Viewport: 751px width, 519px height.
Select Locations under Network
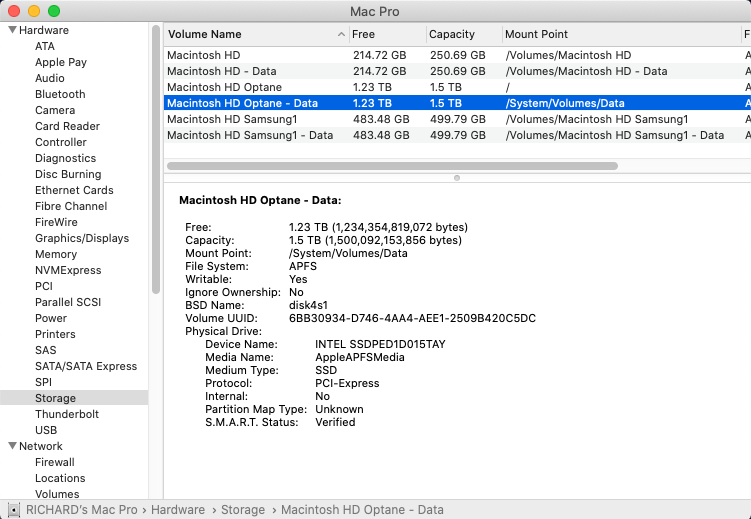(x=60, y=478)
